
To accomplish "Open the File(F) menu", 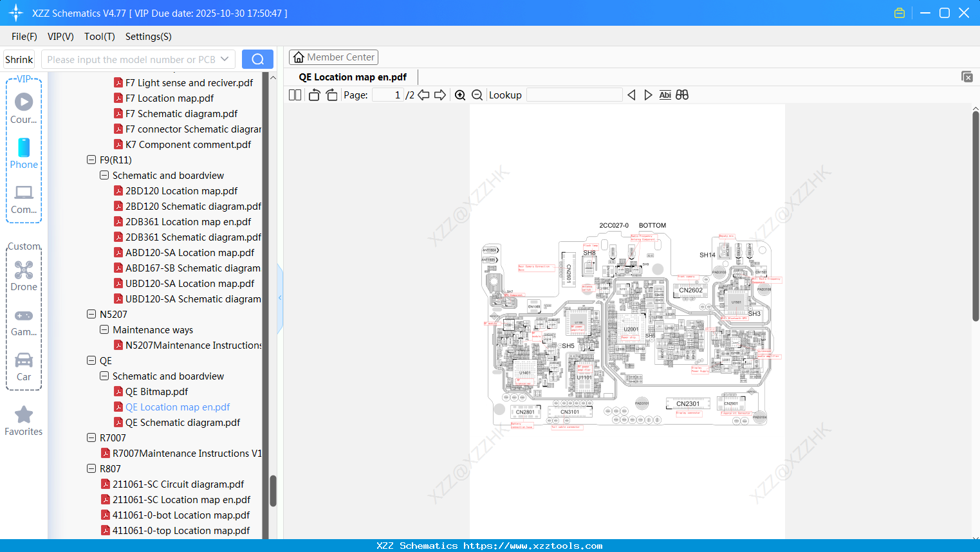I will coord(24,37).
